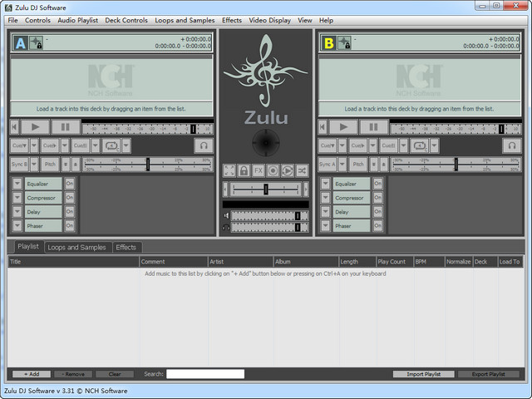
Task: Click the circular jog dial under the Zulu logo
Action: pos(266,143)
